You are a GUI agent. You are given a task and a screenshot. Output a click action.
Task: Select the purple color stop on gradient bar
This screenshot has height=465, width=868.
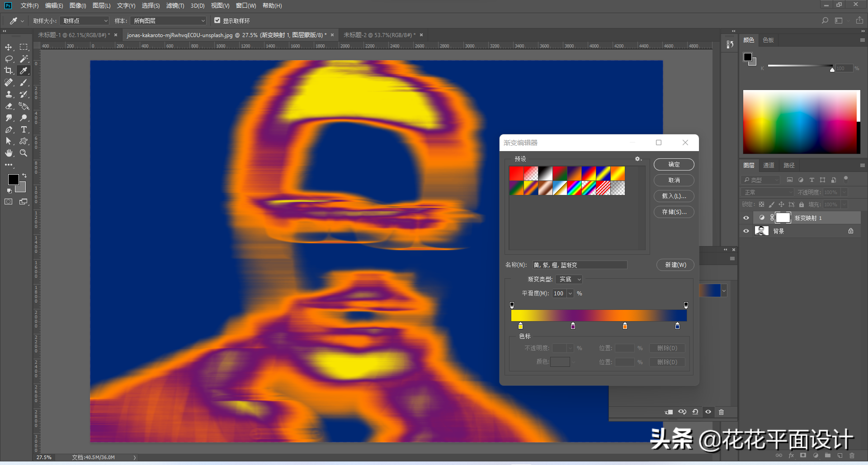573,326
